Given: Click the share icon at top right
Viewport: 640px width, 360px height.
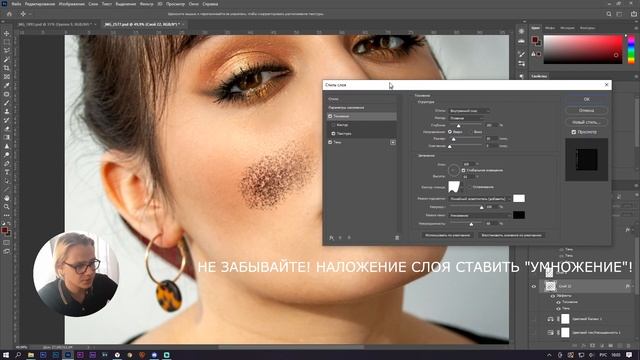Looking at the screenshot, I should (x=634, y=14).
